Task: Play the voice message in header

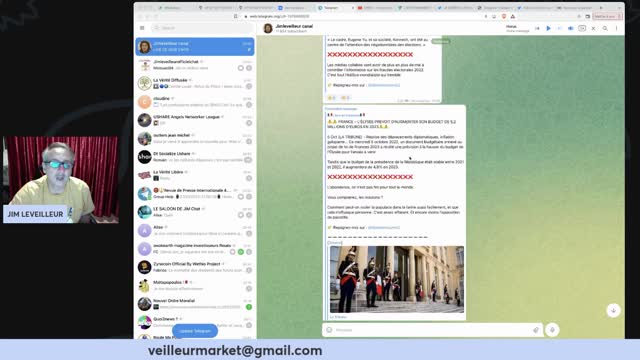Action: (x=549, y=28)
